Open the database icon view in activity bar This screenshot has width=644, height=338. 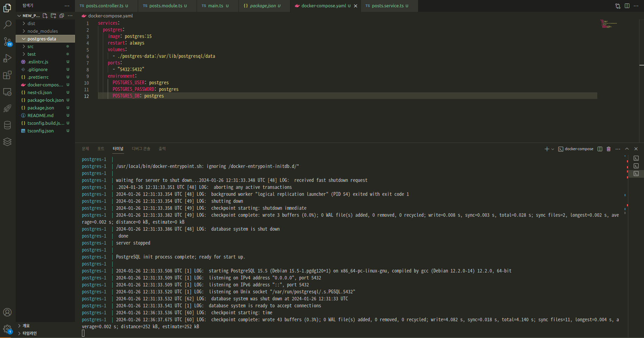pos(7,125)
